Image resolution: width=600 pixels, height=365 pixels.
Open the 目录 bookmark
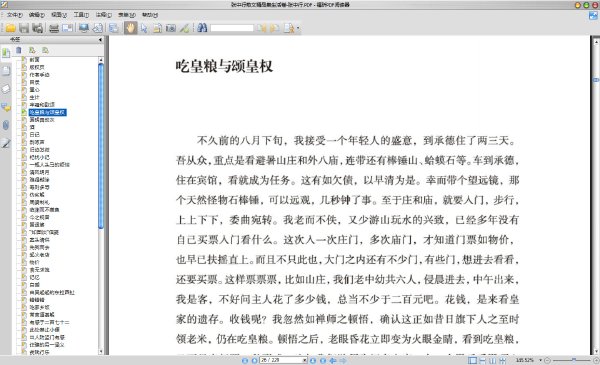click(x=34, y=82)
